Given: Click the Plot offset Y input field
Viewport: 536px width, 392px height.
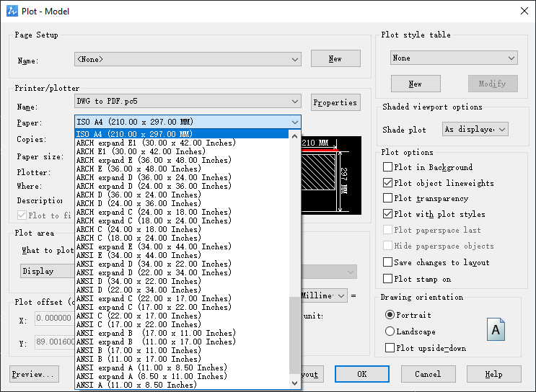Looking at the screenshot, I should click(x=55, y=342).
